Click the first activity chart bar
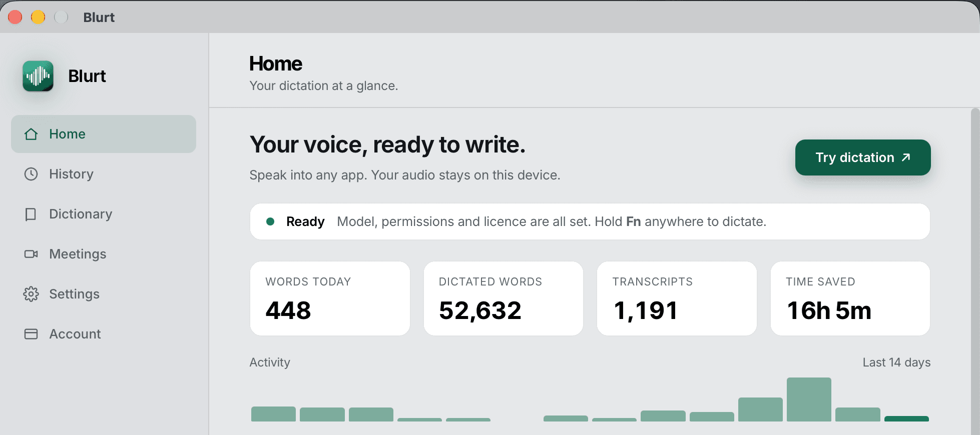 (273, 414)
